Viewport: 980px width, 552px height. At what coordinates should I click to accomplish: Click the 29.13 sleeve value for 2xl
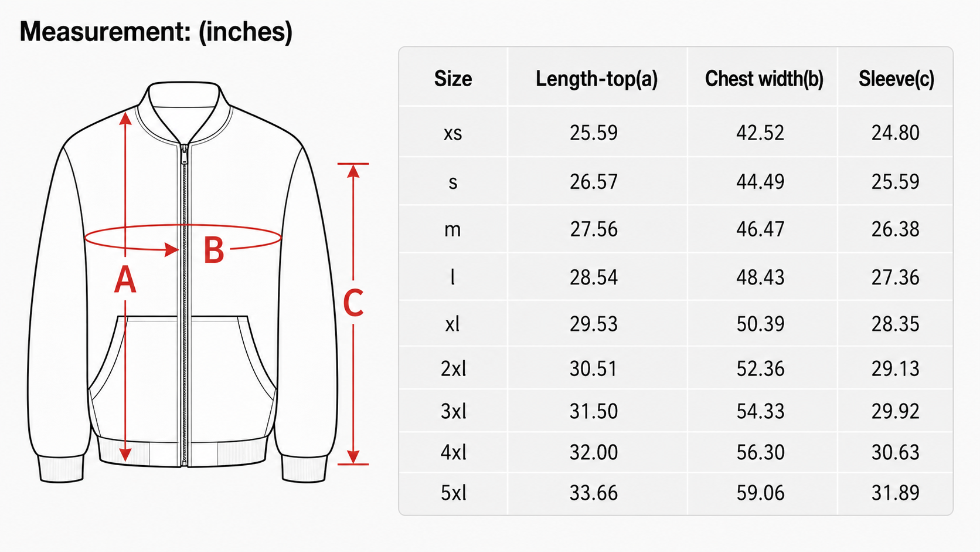[x=895, y=368]
